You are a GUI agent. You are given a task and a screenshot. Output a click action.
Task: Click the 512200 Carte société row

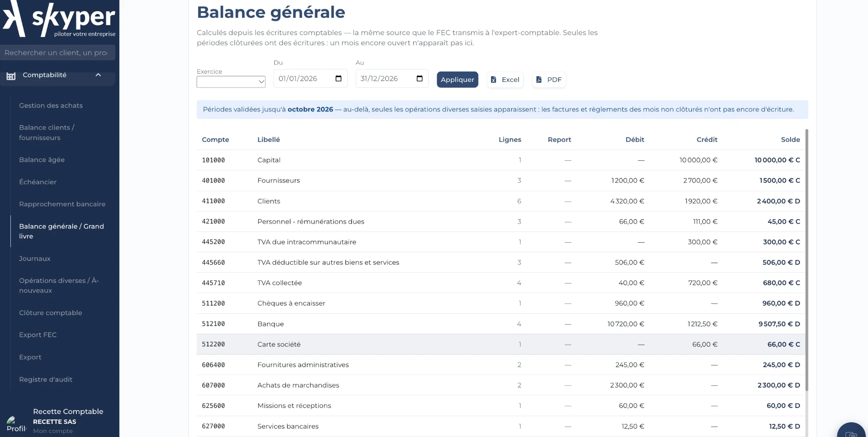[x=501, y=344]
